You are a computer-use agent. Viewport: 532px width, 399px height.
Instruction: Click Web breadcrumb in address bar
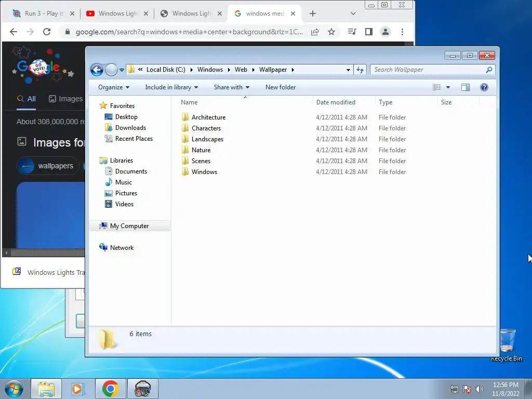click(x=241, y=70)
